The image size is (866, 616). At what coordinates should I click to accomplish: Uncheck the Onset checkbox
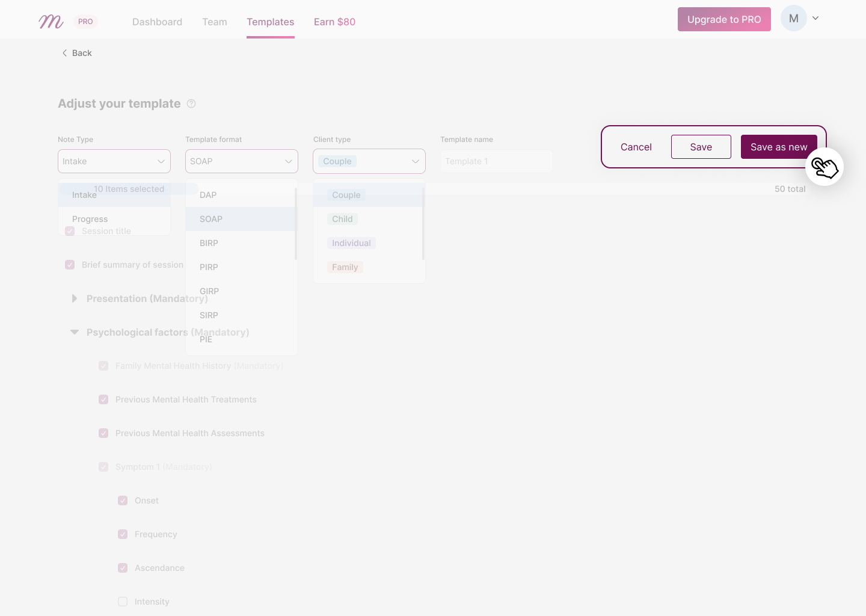click(x=123, y=500)
